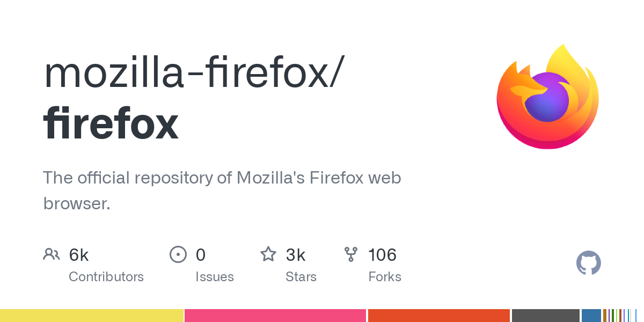644x322 pixels.
Task: Click the 6k contributors count
Action: 79,255
